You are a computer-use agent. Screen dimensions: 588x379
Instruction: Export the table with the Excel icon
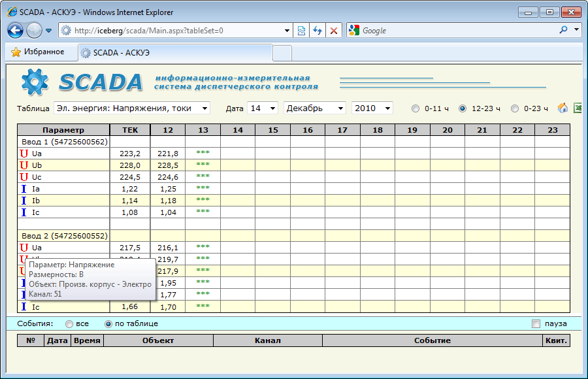coord(578,108)
